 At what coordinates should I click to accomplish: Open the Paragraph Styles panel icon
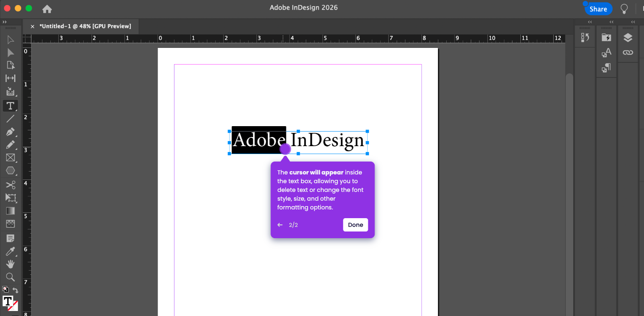tap(606, 67)
